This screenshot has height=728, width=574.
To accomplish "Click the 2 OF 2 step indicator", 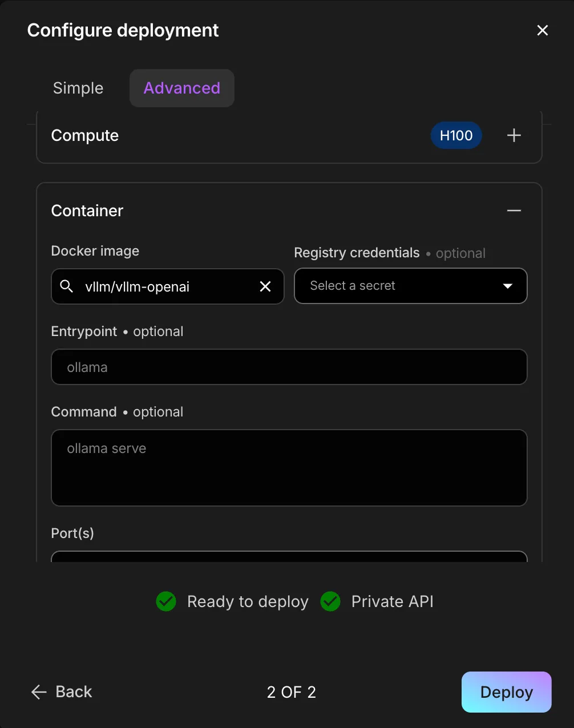I will point(291,692).
